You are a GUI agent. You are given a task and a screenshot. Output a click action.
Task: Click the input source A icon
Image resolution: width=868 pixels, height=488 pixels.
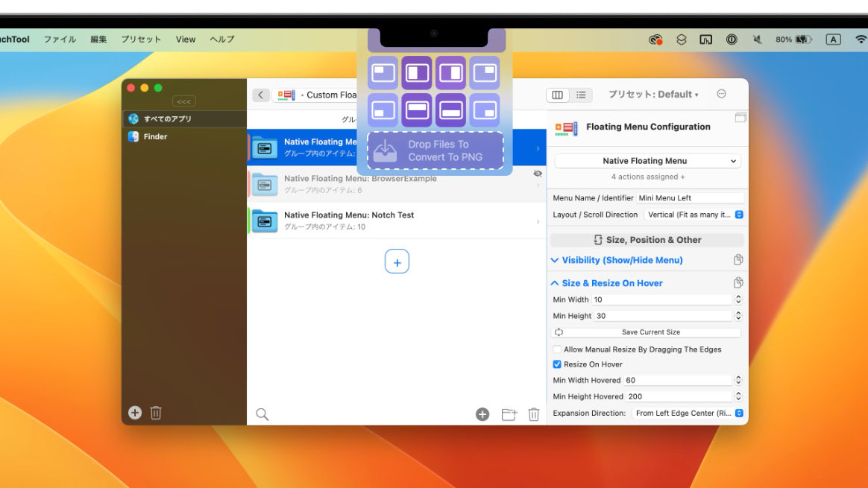[x=833, y=39]
